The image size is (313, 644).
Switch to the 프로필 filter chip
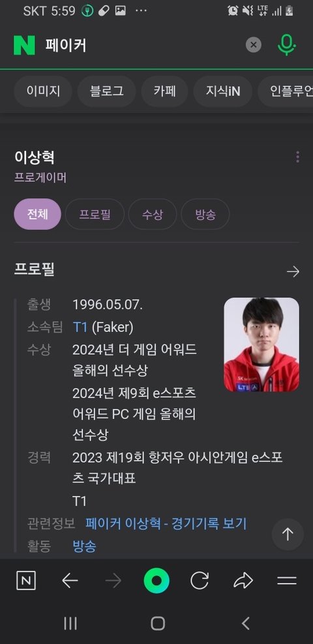pyautogui.click(x=95, y=214)
